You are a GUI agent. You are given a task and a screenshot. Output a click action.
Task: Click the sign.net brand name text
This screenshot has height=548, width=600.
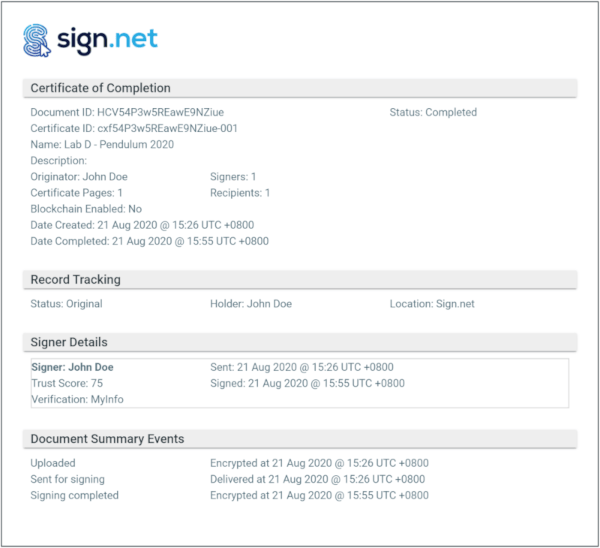tap(107, 40)
